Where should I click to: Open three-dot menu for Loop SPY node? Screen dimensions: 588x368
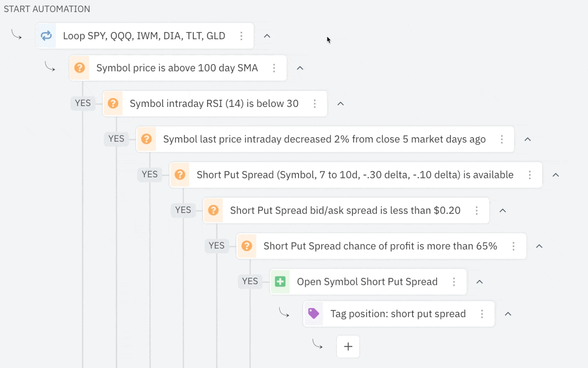click(241, 36)
